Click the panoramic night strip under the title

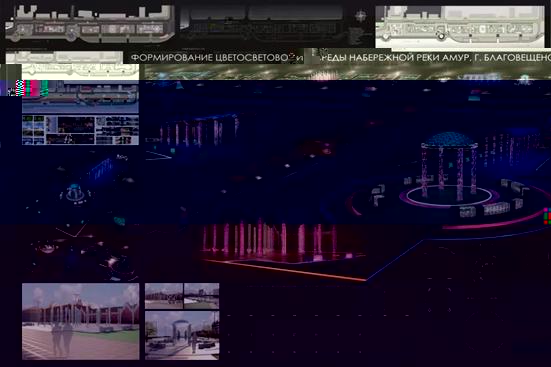click(x=348, y=72)
